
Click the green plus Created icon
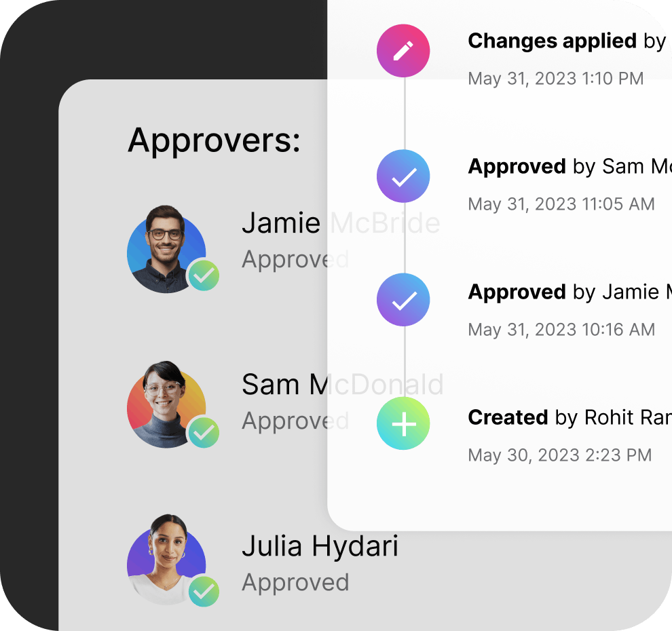point(403,423)
